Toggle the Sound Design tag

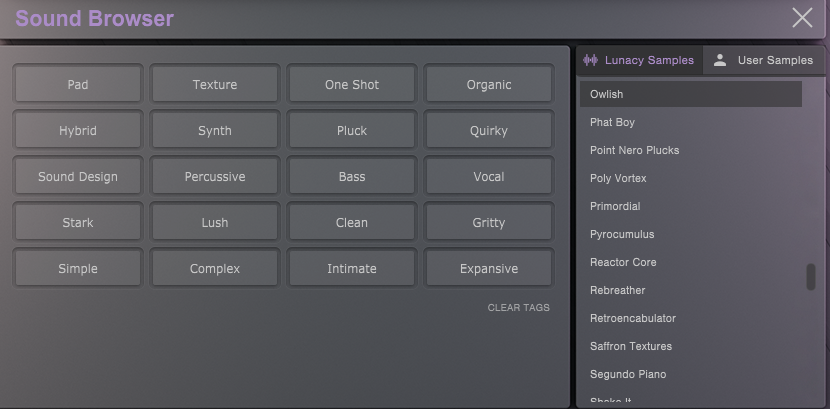coord(78,177)
